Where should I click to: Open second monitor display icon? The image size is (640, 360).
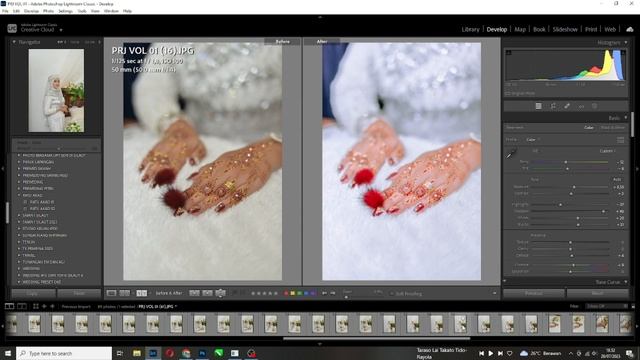22,306
